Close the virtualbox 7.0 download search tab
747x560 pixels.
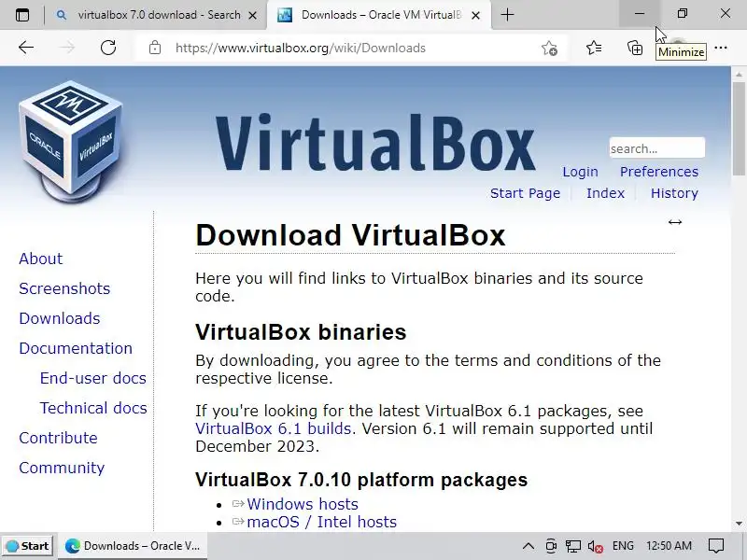253,15
